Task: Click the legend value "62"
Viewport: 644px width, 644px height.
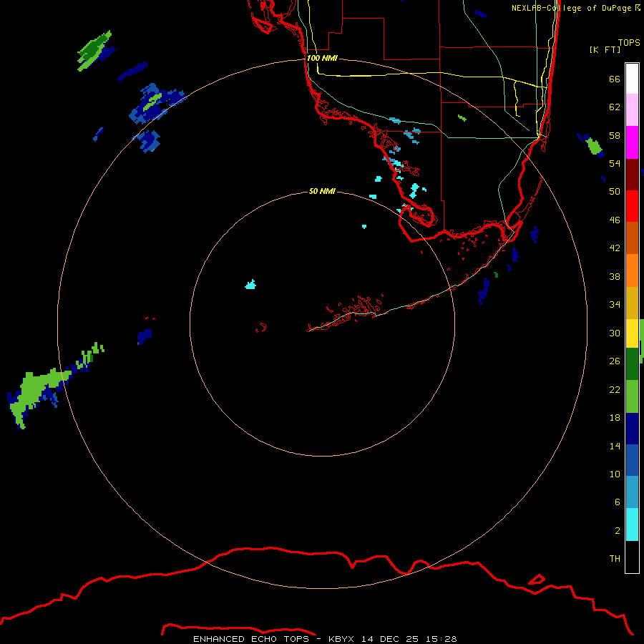Action: click(x=615, y=107)
